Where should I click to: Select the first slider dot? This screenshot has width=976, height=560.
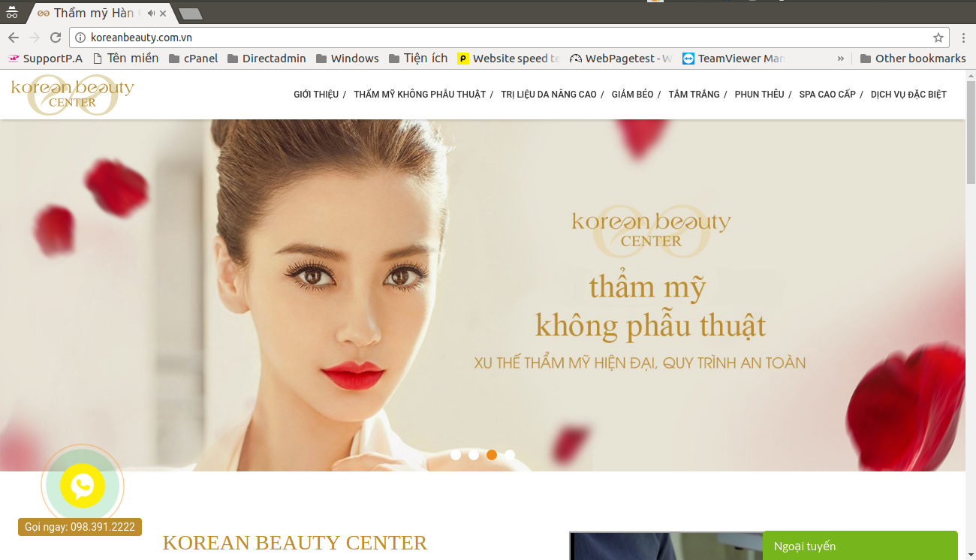coord(456,455)
